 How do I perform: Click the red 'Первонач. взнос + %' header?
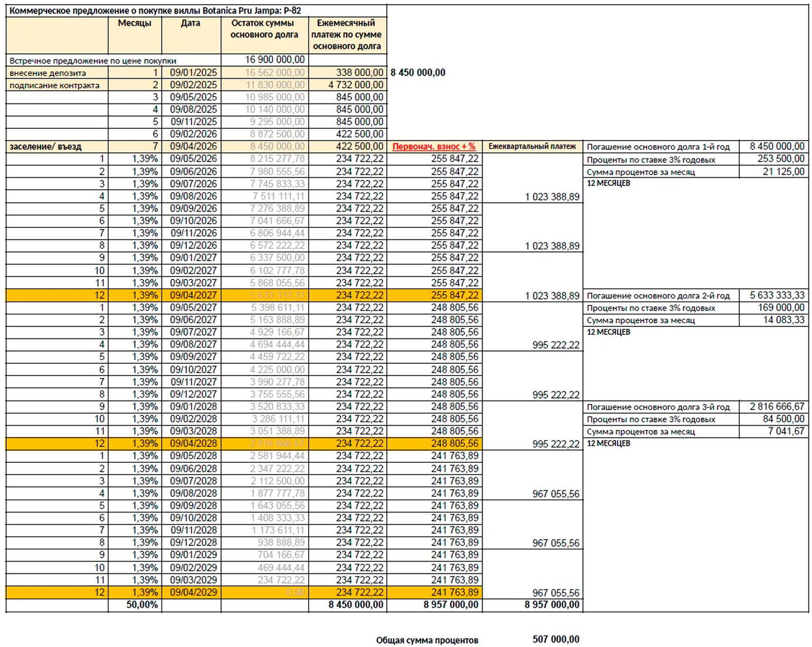click(434, 146)
